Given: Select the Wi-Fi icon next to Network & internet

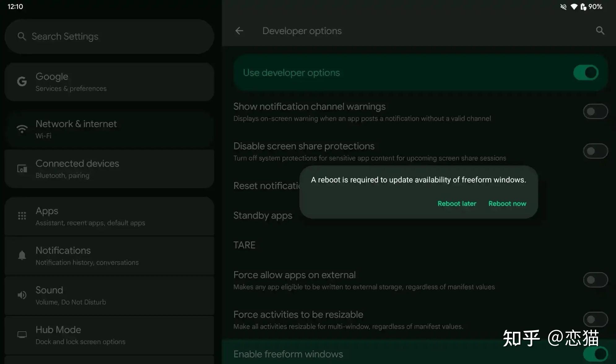Looking at the screenshot, I should [x=22, y=129].
